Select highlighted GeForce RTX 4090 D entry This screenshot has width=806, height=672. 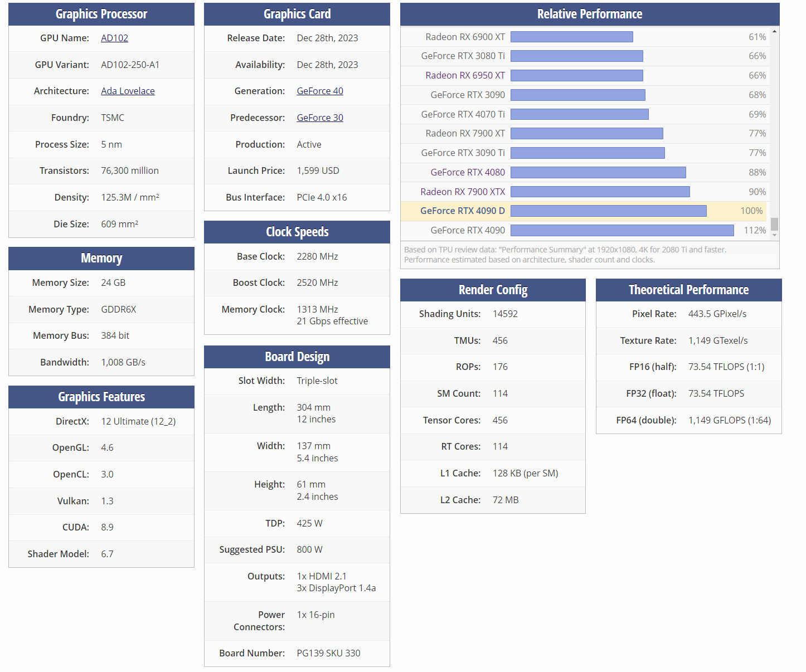coord(463,211)
